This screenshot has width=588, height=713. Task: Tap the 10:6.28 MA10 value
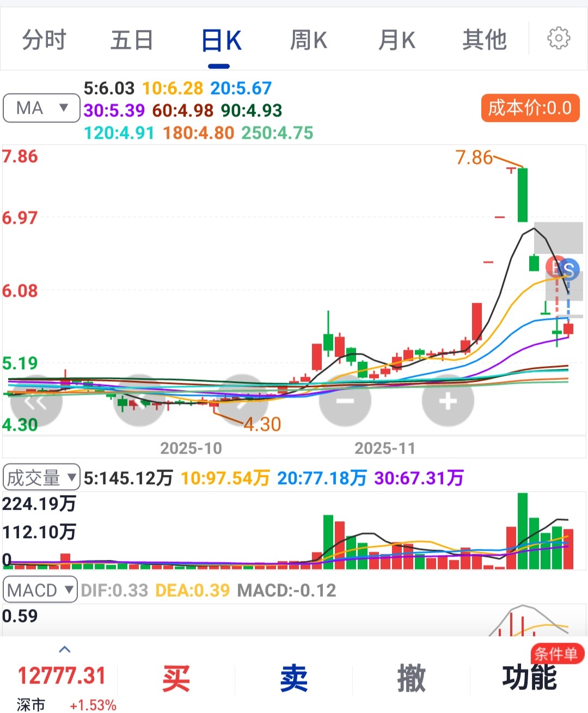pos(173,88)
